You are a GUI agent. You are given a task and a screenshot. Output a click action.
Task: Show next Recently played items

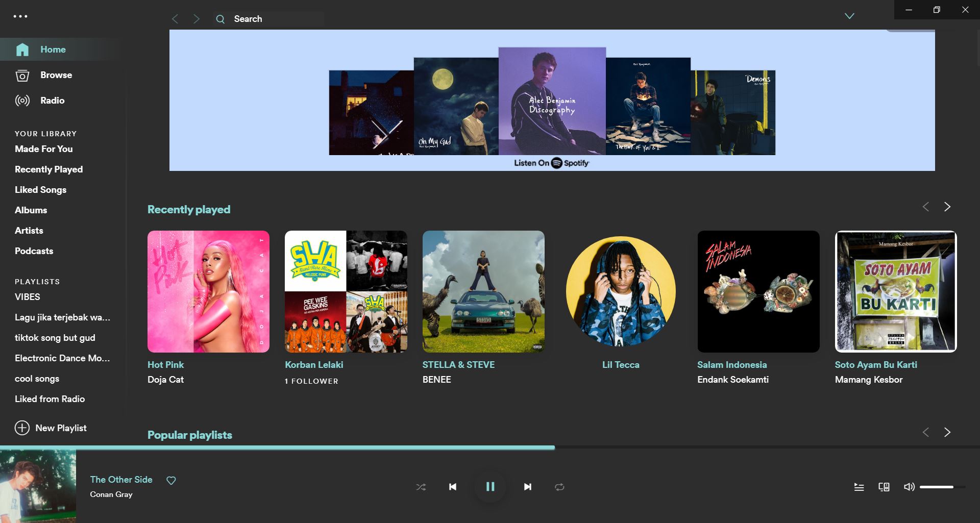pyautogui.click(x=947, y=207)
